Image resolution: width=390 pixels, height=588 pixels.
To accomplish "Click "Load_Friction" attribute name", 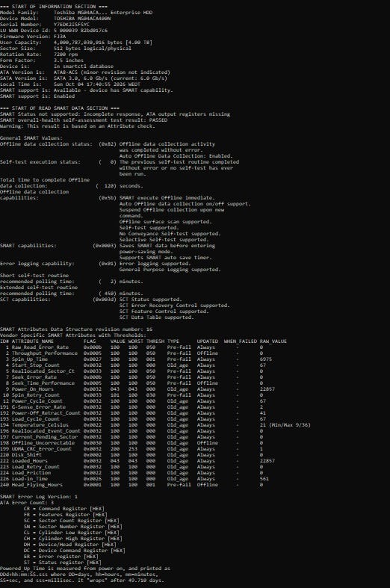I will click(x=31, y=473).
